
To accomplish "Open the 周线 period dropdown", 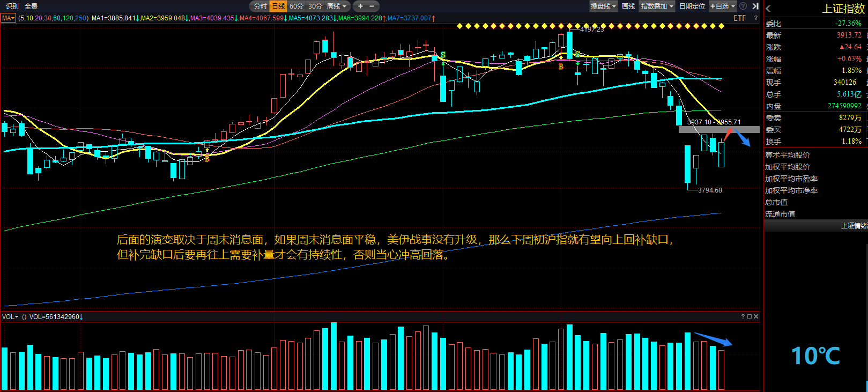I will [337, 6].
